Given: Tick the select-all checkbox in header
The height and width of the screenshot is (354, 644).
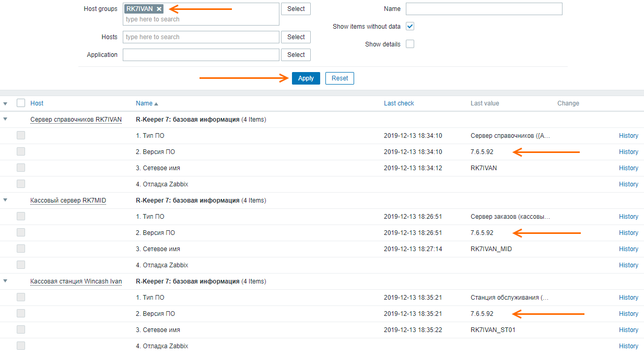Looking at the screenshot, I should tap(21, 103).
